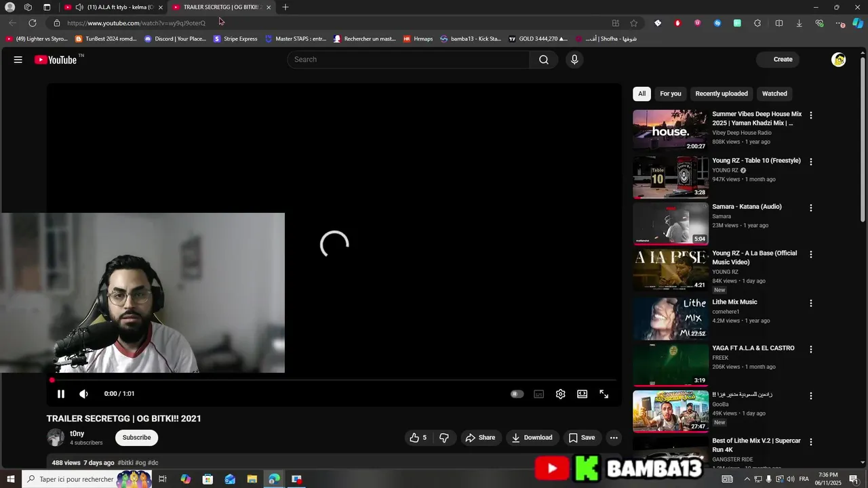Click the #bitki hashtag
Screen dimensions: 868x488
125,463
